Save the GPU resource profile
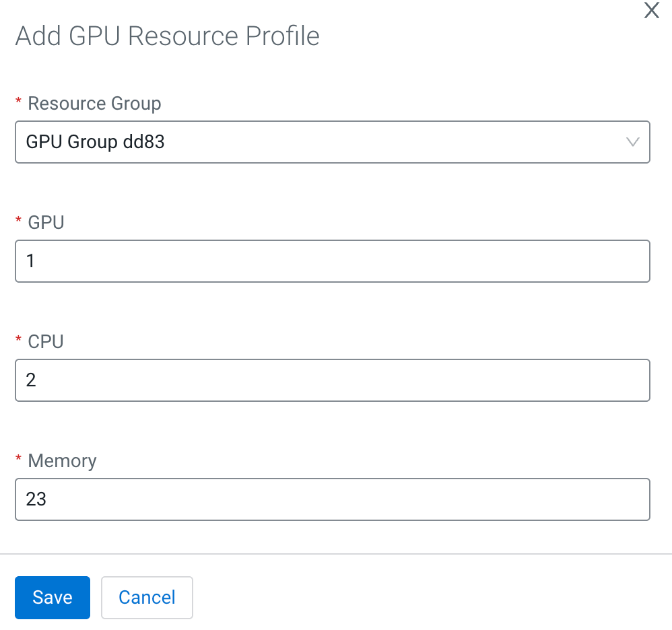672x630 pixels. pyautogui.click(x=53, y=597)
